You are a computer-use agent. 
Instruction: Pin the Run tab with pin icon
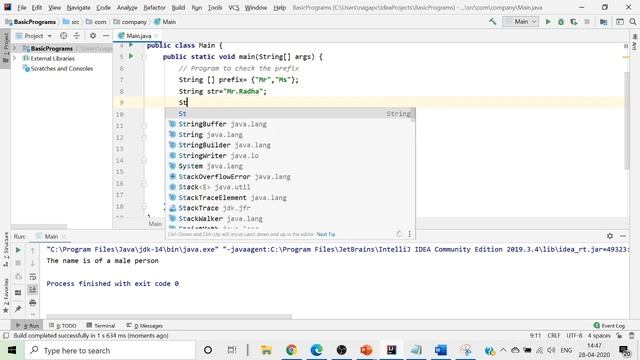(x=18, y=309)
